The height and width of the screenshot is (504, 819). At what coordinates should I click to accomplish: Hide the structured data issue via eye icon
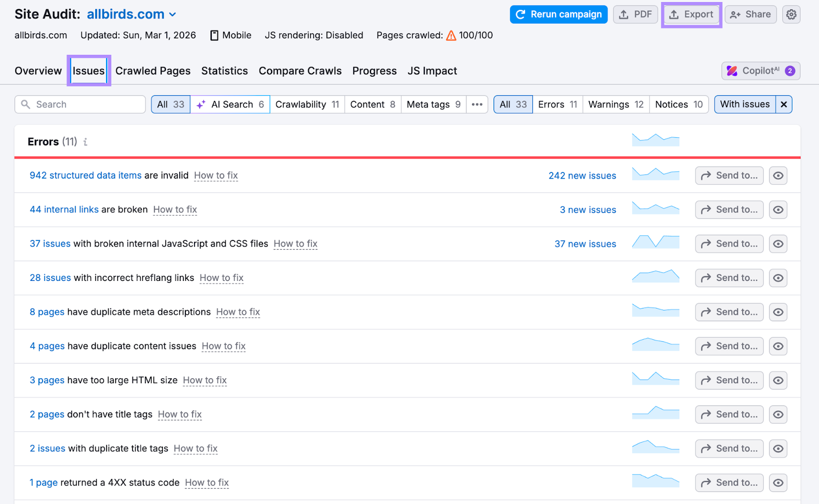[x=778, y=176]
